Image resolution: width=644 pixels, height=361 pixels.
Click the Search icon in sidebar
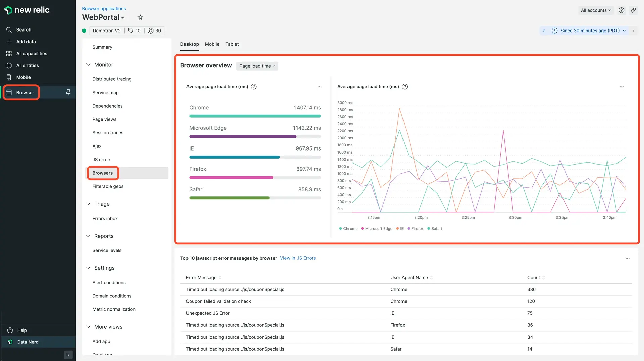(x=9, y=30)
